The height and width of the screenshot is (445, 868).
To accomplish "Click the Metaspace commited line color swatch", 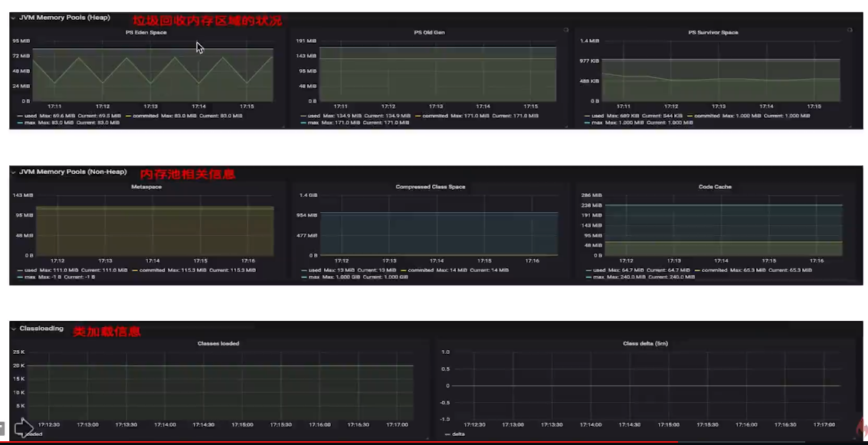I will click(x=135, y=270).
